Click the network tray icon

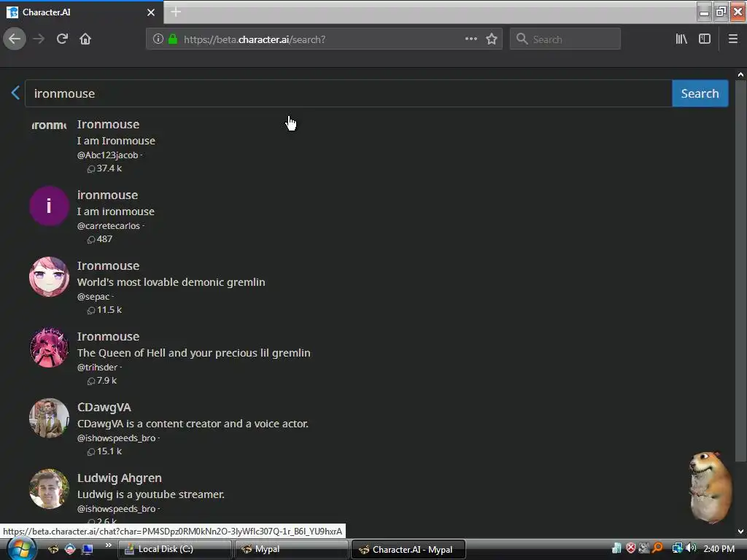pyautogui.click(x=677, y=548)
